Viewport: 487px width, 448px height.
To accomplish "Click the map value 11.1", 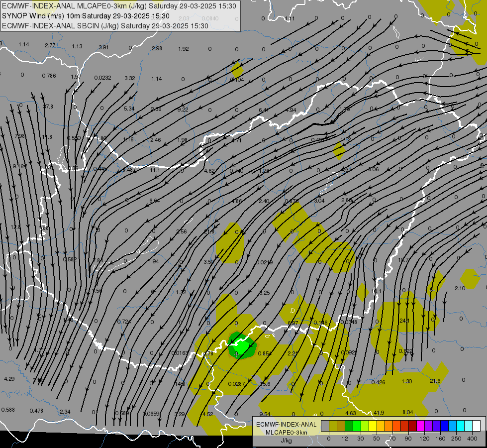I will click(155, 170).
